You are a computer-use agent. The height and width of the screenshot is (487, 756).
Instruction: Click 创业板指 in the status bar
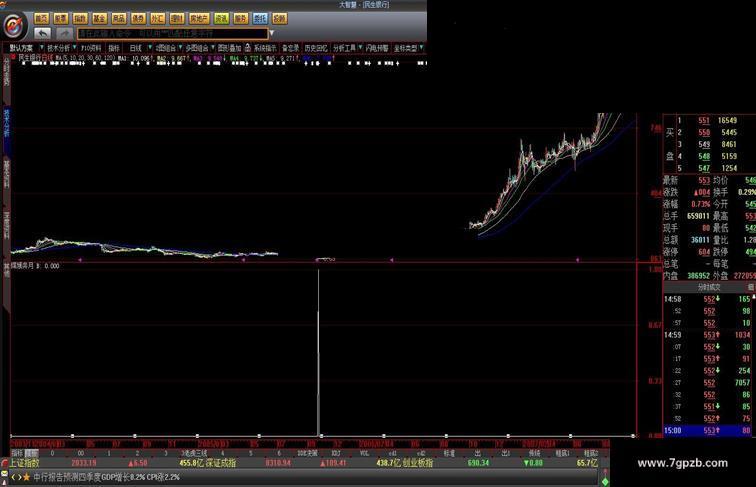click(x=418, y=463)
